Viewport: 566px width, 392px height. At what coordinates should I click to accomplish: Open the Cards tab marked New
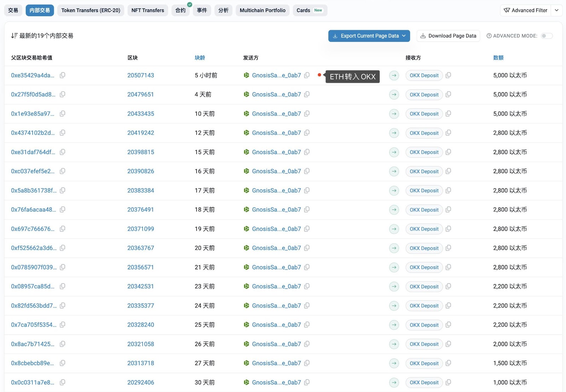click(310, 10)
